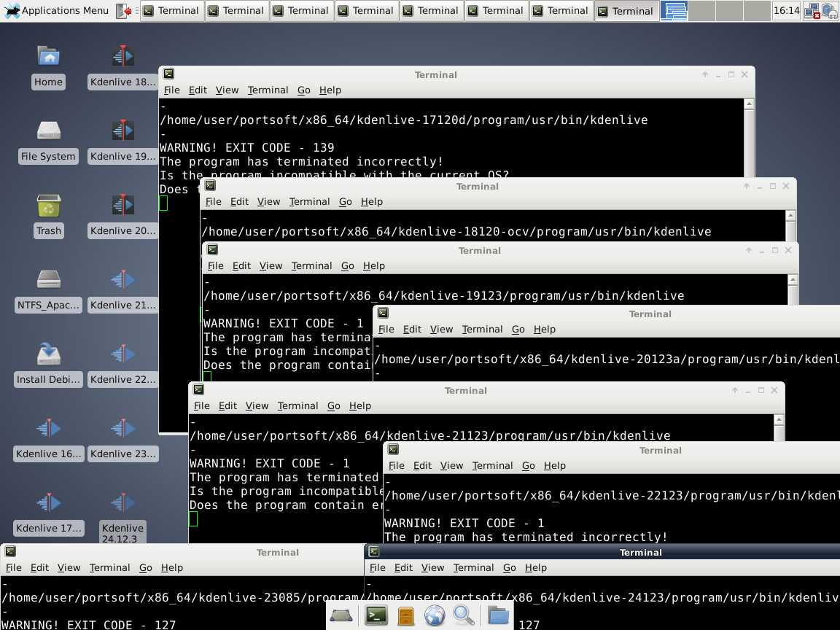The height and width of the screenshot is (630, 840).
Task: Open Edit menu in kdenlive-24123 terminal
Action: 403,567
